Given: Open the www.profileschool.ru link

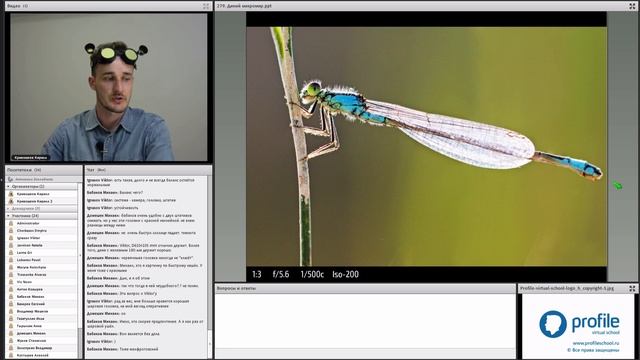Looking at the screenshot, I should pos(596,344).
